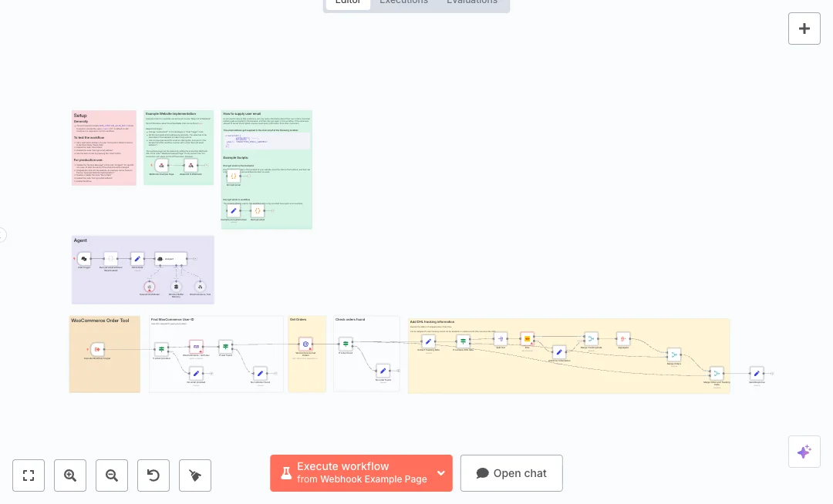Expand the Execute workflow trigger dropdown
The image size is (833, 504).
tap(441, 473)
